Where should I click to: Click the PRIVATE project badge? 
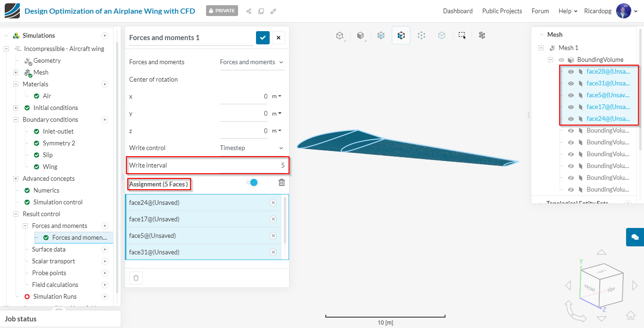[x=222, y=11]
